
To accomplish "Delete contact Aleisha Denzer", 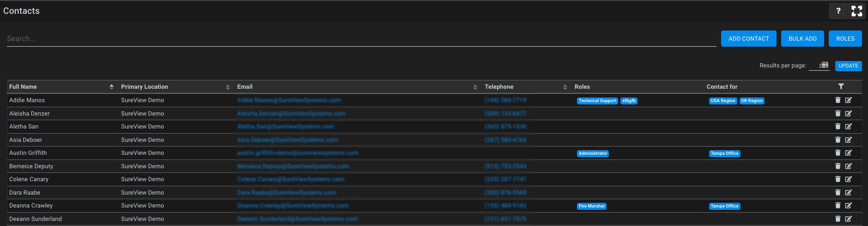I will coord(838,113).
